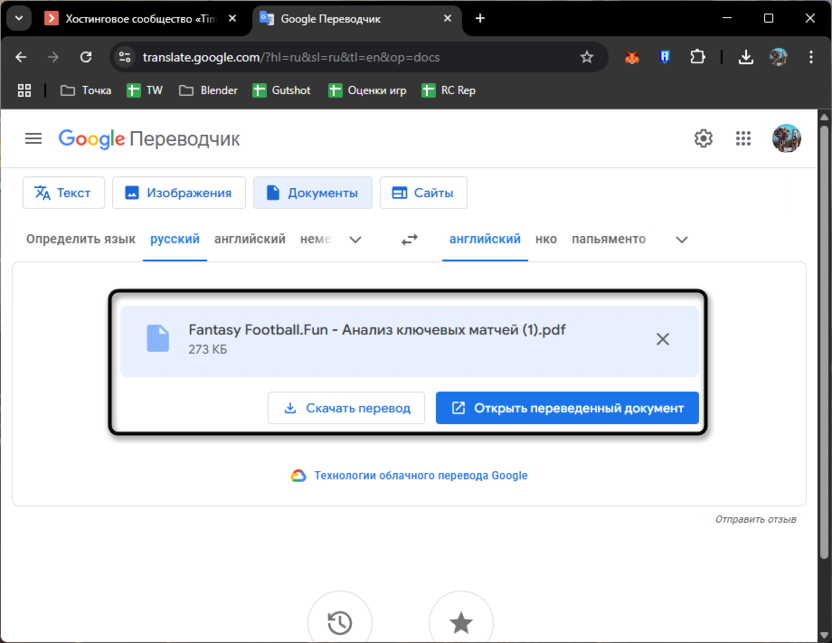This screenshot has width=832, height=643.
Task: Select русский as source language
Action: tap(175, 239)
